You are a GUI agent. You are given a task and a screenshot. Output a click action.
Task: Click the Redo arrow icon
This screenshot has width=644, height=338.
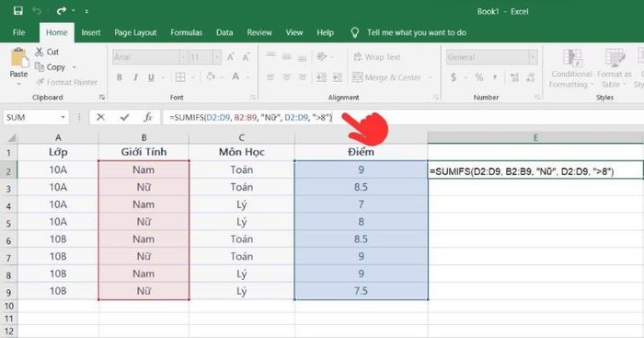pyautogui.click(x=62, y=11)
